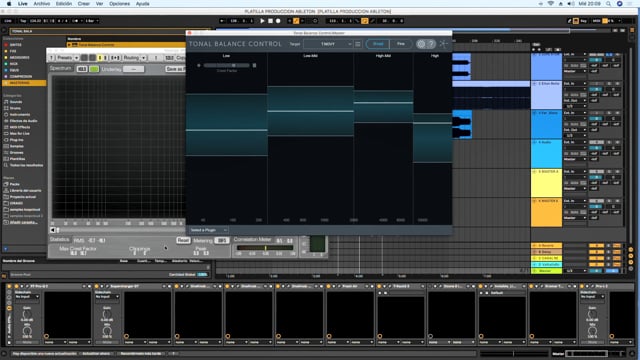Open the Target dropdown in Tonal Balance Control
Screen dimensions: 640x360
tap(328, 44)
